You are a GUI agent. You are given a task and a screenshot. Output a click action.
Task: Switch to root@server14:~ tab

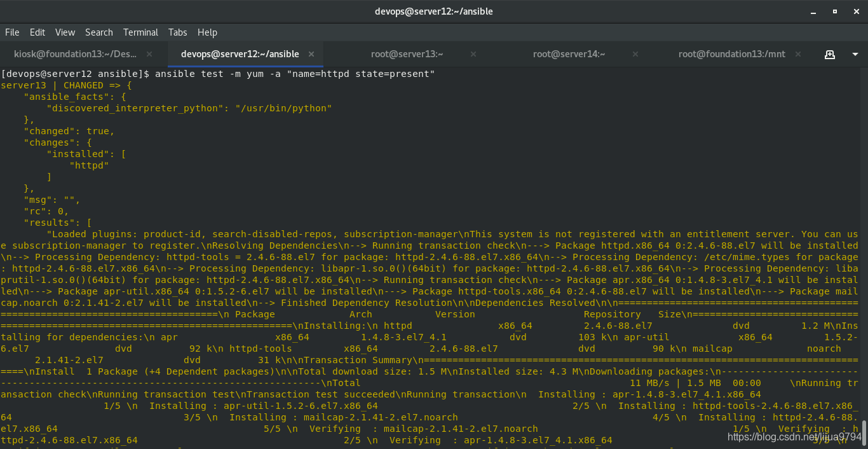click(x=569, y=54)
